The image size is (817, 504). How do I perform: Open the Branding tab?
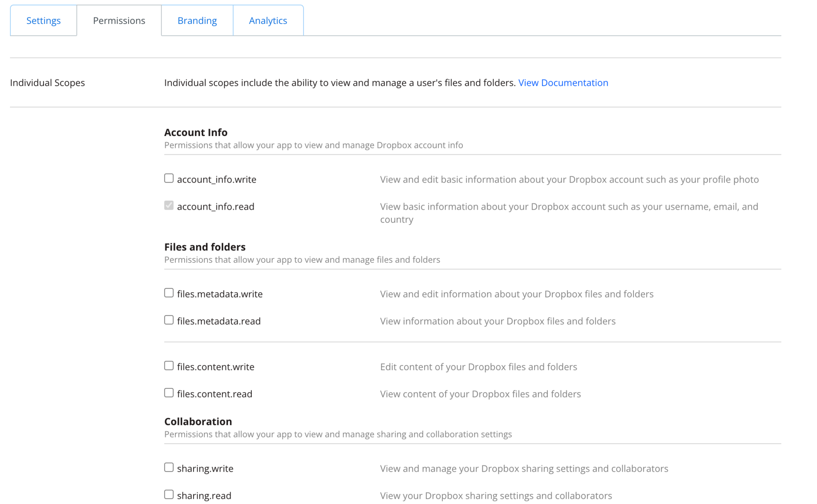click(x=197, y=20)
